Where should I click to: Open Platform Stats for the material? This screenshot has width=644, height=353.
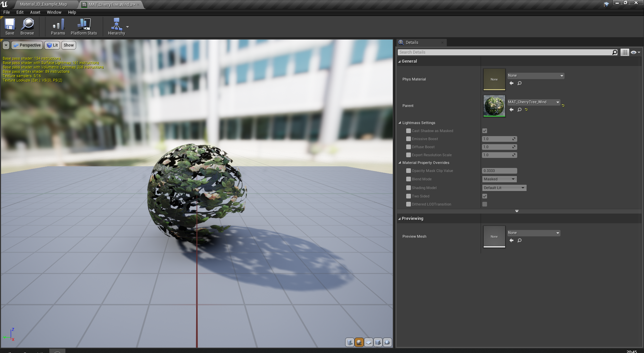pyautogui.click(x=84, y=26)
